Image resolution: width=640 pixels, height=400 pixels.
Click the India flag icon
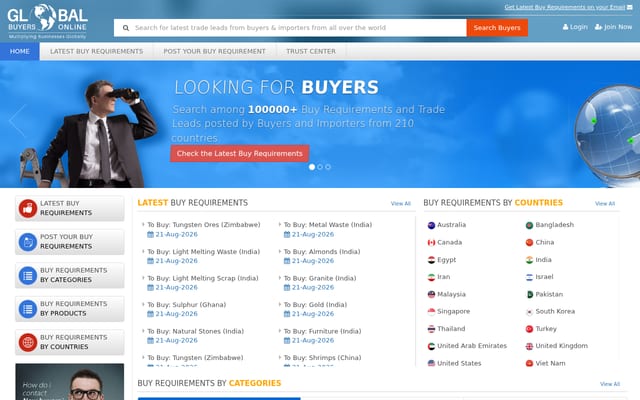click(529, 260)
